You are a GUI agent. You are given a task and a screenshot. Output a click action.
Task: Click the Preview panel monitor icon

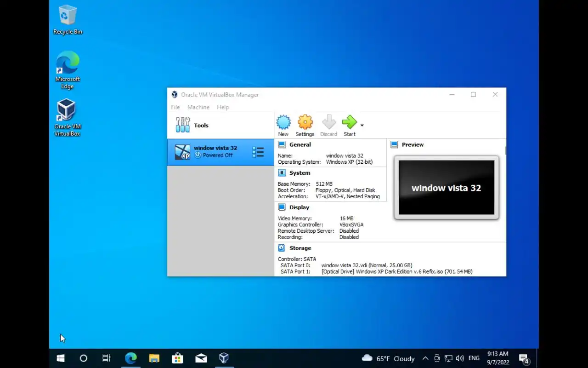[394, 144]
